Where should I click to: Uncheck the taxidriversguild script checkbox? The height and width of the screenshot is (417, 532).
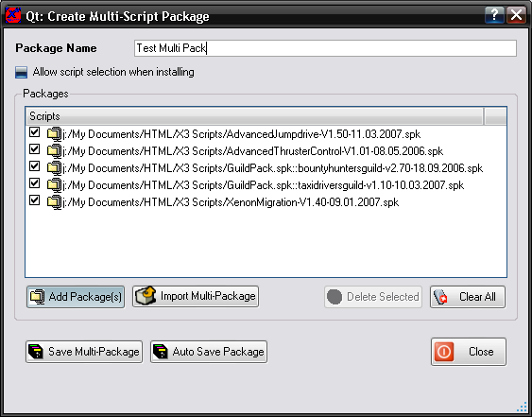pyautogui.click(x=34, y=183)
